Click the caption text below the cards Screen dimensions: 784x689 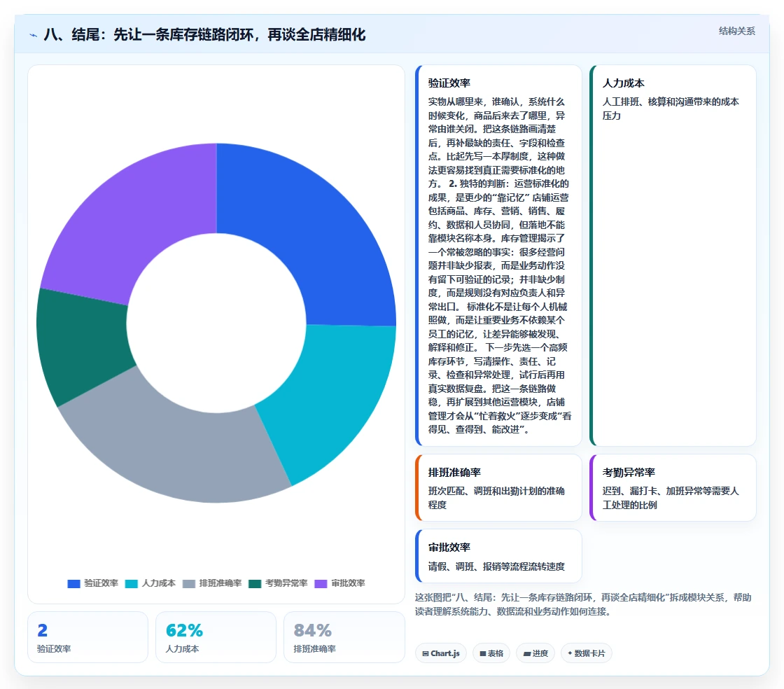(x=584, y=604)
